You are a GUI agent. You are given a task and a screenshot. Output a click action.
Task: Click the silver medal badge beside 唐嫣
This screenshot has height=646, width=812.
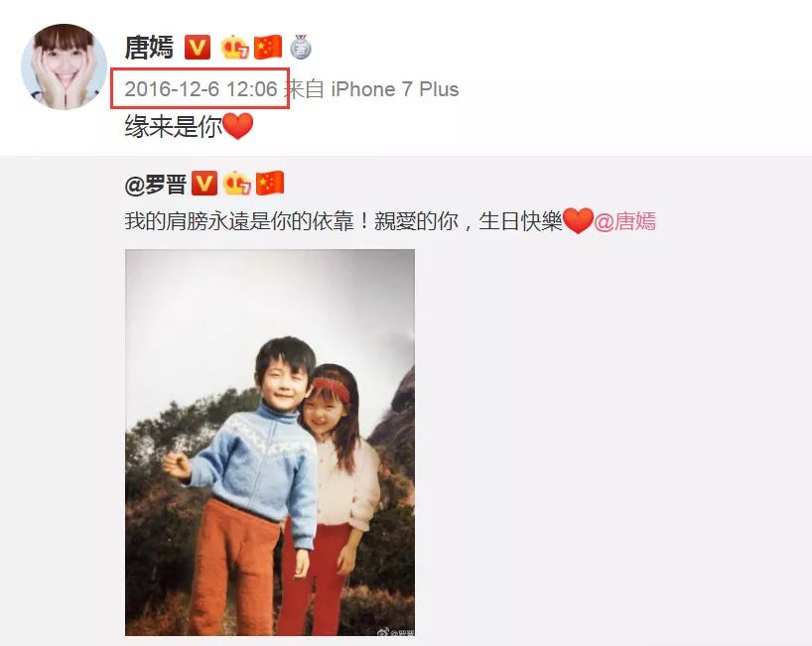pos(301,47)
